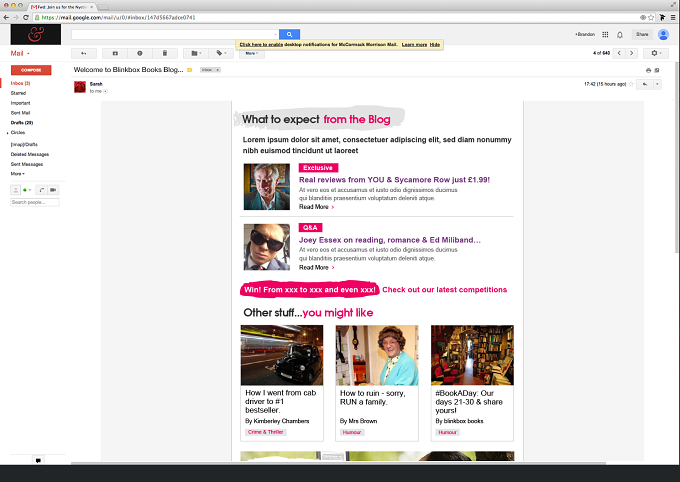Screen dimensions: 680x482
Task: Open the Mail switcher dropdown
Action: tap(20, 53)
